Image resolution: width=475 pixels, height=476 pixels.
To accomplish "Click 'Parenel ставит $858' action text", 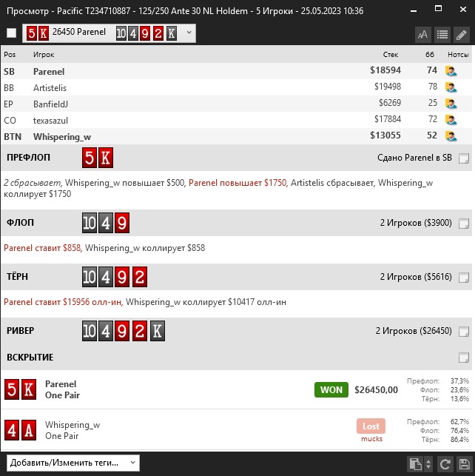I will 42,248.
